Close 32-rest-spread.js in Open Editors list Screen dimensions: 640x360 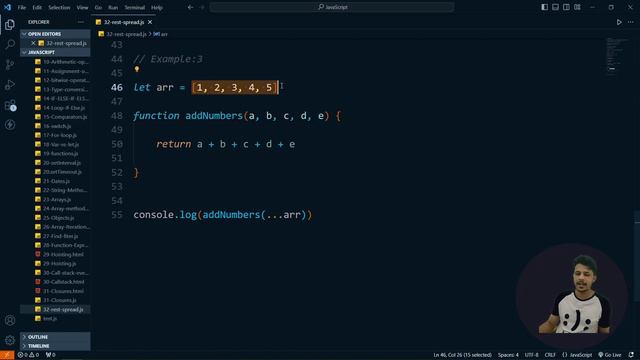tap(33, 43)
